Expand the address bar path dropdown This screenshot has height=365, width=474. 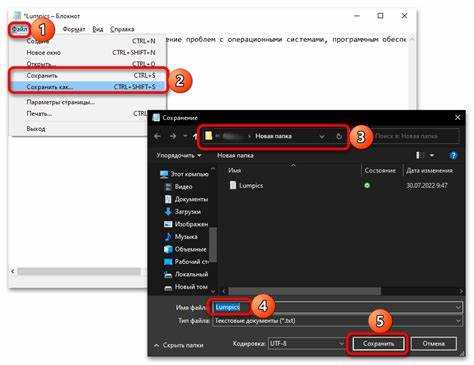point(322,136)
